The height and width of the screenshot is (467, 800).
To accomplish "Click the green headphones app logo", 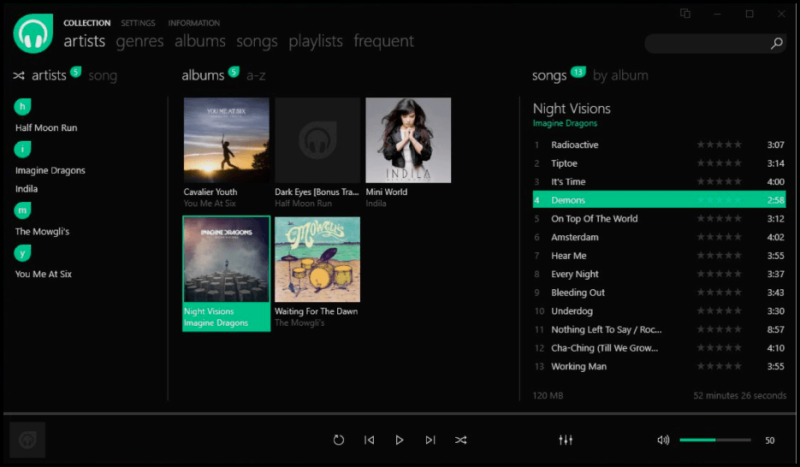I will [33, 34].
